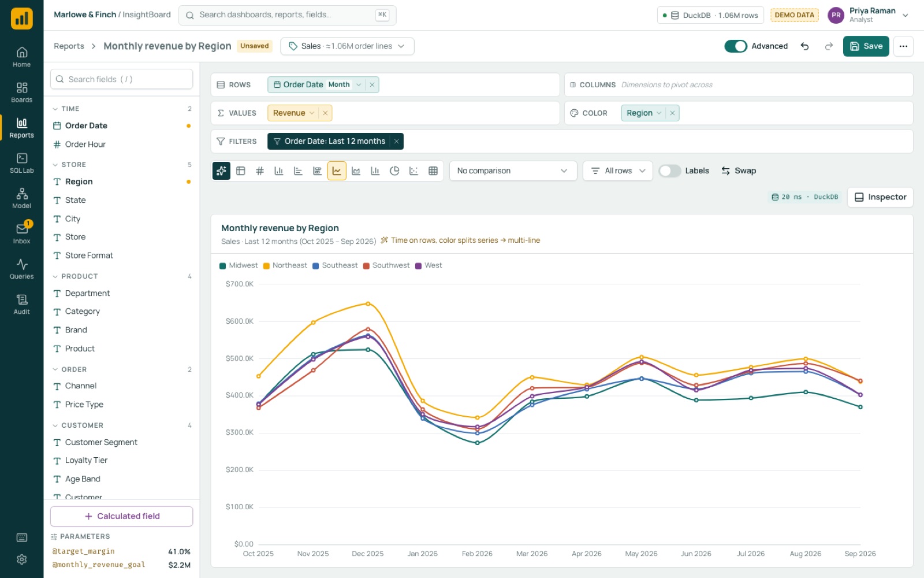Viewport: 924px width, 578px height.
Task: Select the auto-suggest chart type sparkle icon
Action: (221, 171)
